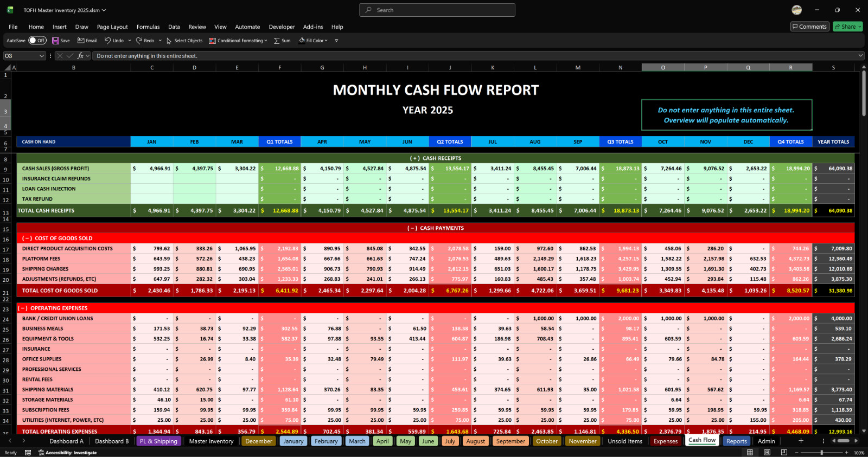Open the File menu

[13, 27]
